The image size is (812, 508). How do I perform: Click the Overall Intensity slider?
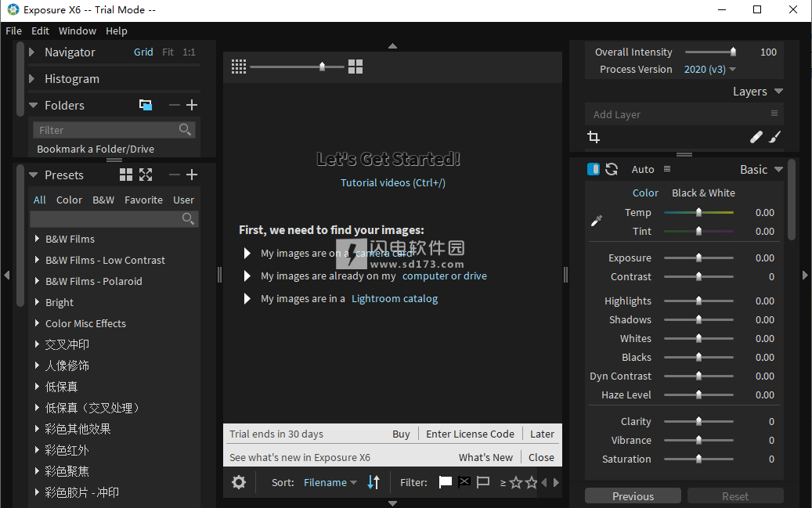click(709, 52)
